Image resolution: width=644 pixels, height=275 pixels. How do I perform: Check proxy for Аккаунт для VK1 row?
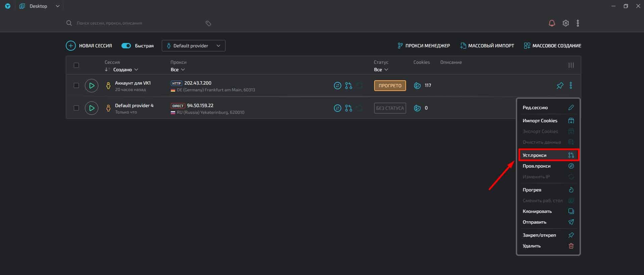click(337, 86)
